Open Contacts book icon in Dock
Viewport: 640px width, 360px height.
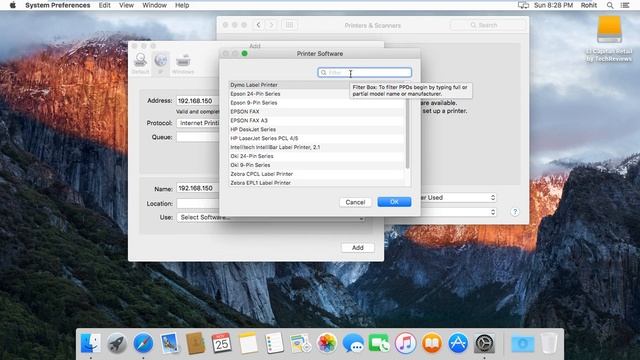[x=196, y=343]
